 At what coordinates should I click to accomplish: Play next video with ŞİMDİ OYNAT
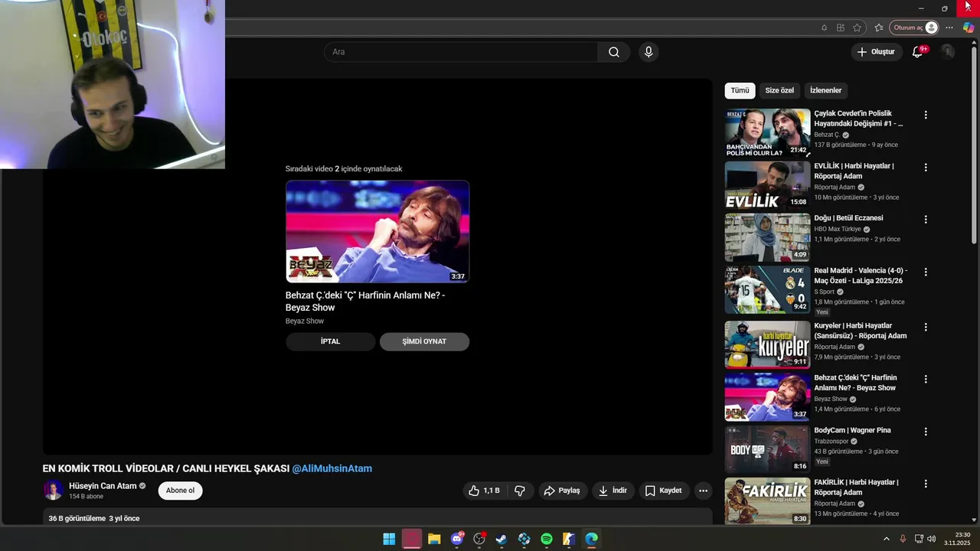coord(424,341)
